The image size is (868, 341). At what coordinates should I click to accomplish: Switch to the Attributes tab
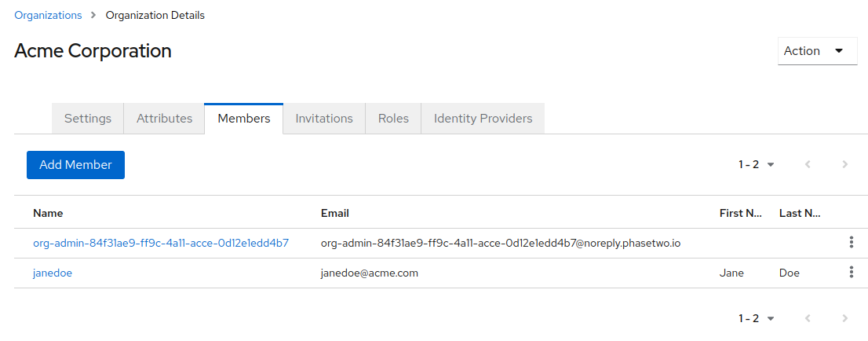[x=164, y=118]
